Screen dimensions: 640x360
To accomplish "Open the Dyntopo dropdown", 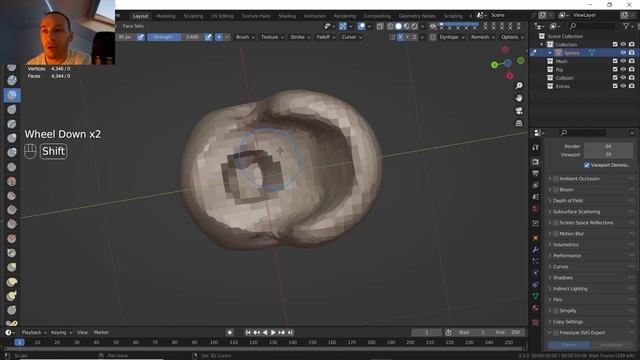I will 452,37.
